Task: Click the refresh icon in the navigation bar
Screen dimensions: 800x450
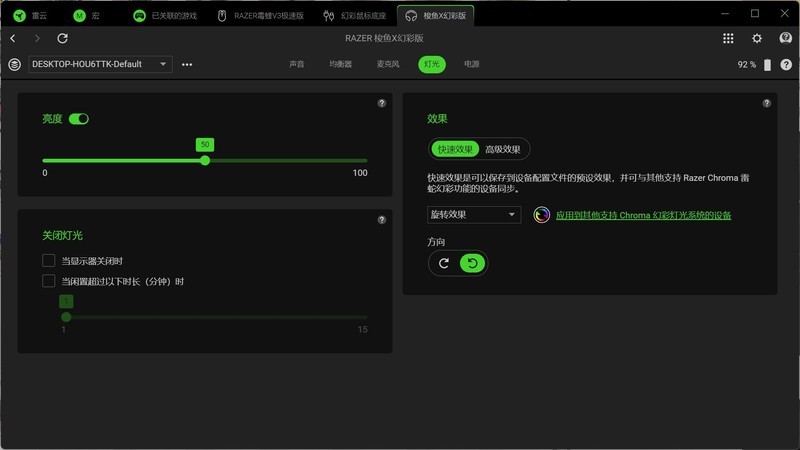Action: coord(62,38)
